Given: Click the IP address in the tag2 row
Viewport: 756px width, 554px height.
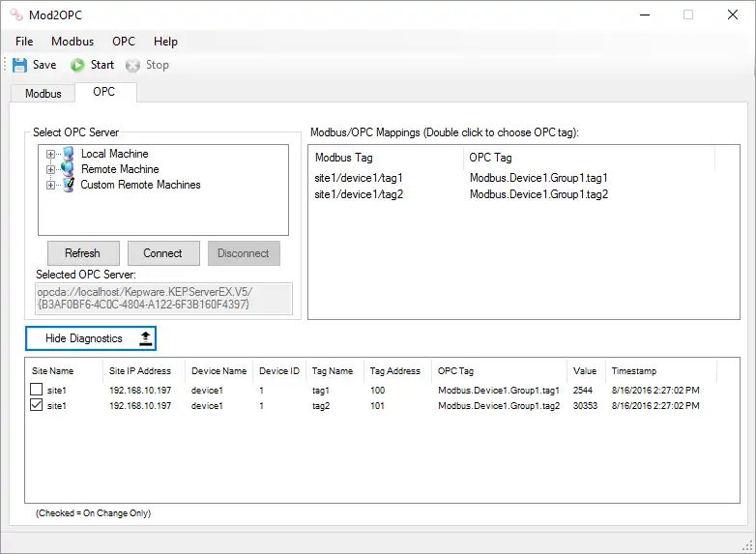Looking at the screenshot, I should coord(140,405).
